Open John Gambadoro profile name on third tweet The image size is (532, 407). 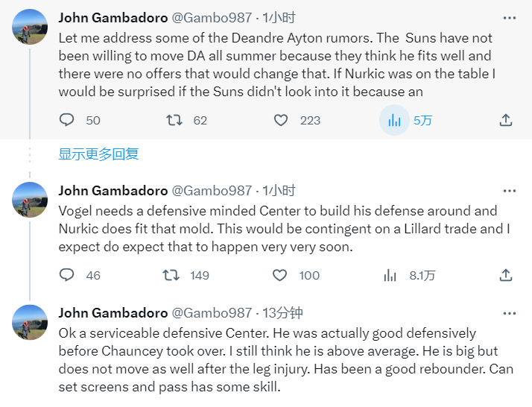pos(113,313)
